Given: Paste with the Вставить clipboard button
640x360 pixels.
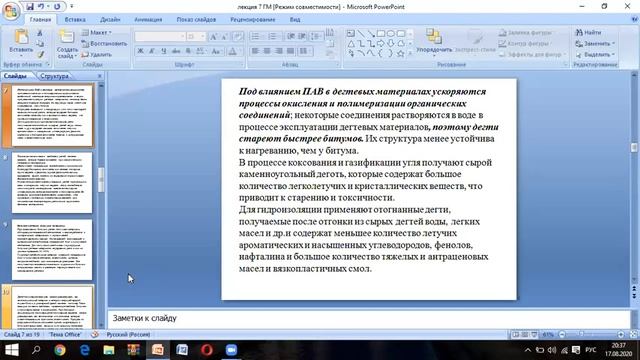Looking at the screenshot, I should pyautogui.click(x=20, y=41).
